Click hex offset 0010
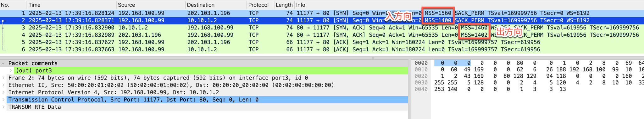 pyautogui.click(x=421, y=70)
